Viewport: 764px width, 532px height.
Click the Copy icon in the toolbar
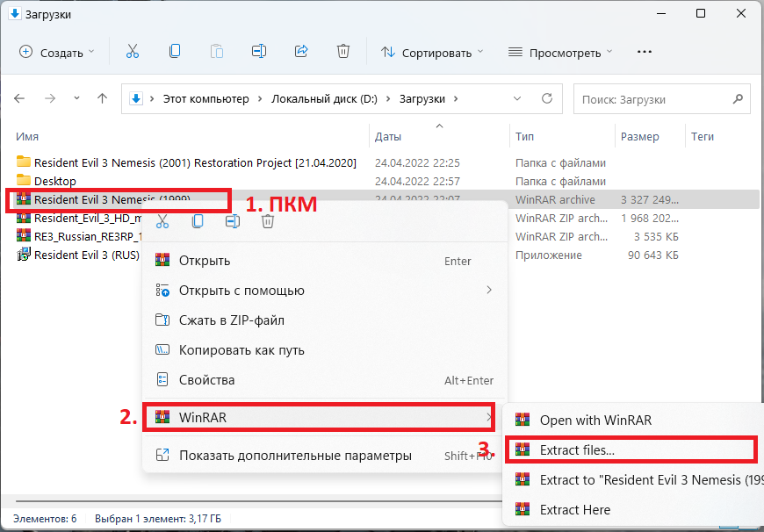pos(175,51)
